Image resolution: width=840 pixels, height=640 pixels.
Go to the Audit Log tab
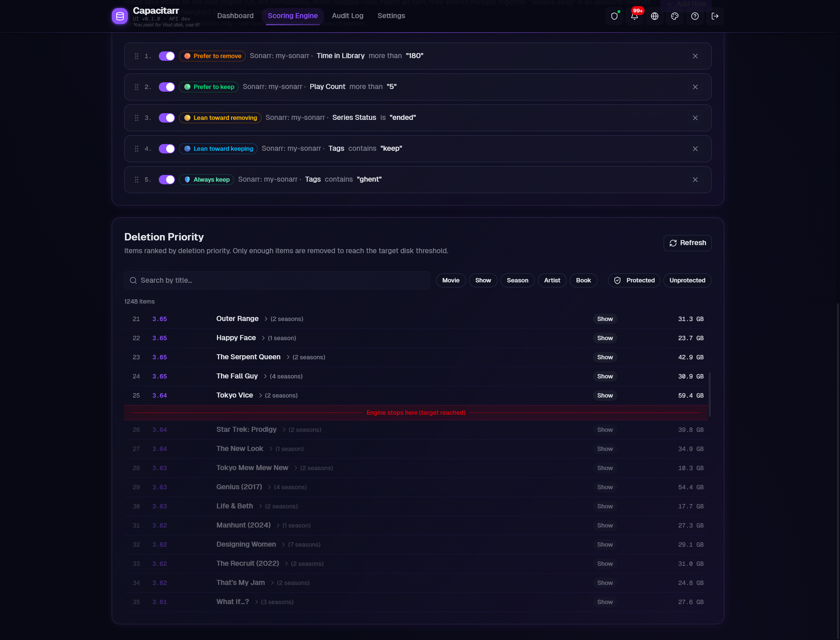(347, 16)
